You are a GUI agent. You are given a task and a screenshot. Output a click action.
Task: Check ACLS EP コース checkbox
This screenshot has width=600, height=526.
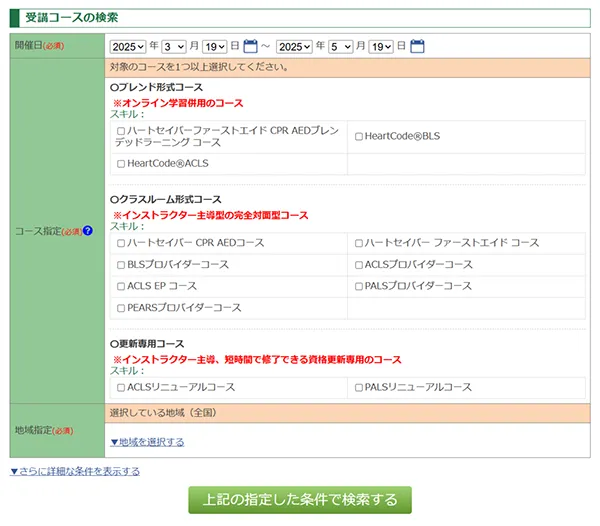click(121, 286)
